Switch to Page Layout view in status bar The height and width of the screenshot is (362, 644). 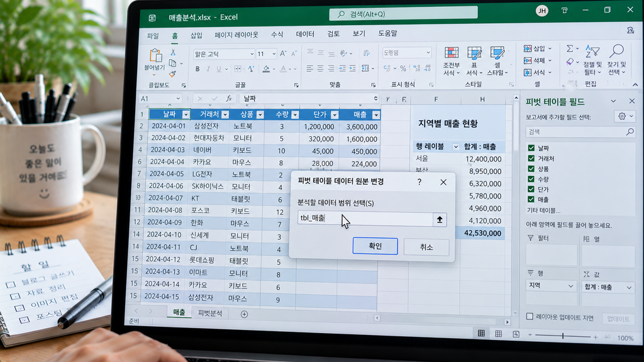[498, 334]
